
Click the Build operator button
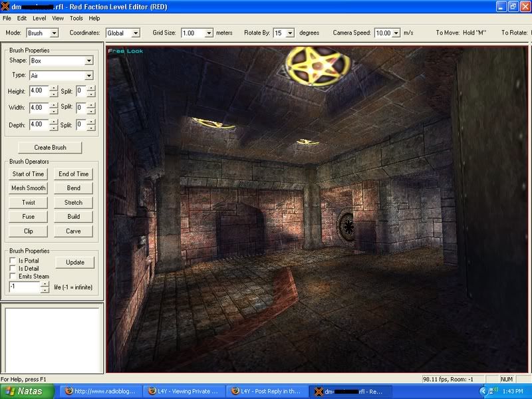click(73, 217)
